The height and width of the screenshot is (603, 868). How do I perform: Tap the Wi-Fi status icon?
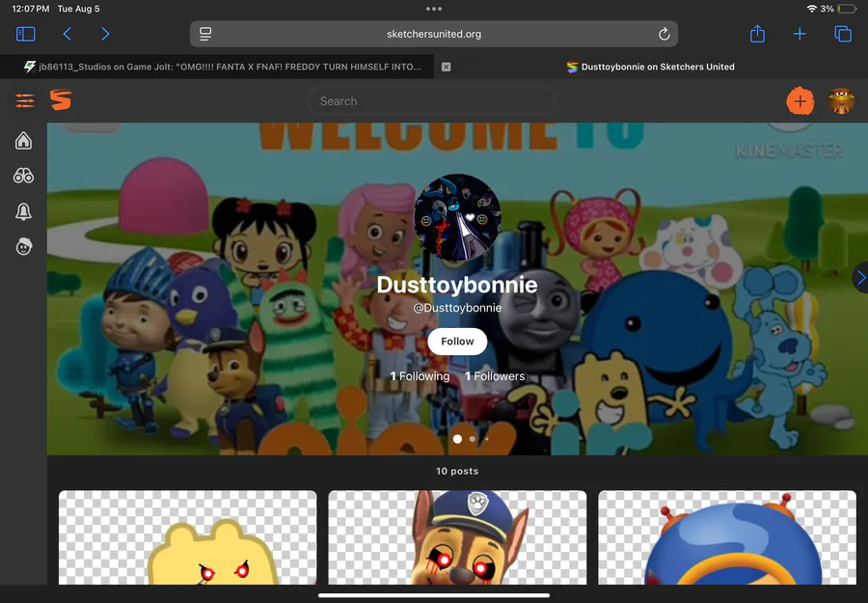811,9
